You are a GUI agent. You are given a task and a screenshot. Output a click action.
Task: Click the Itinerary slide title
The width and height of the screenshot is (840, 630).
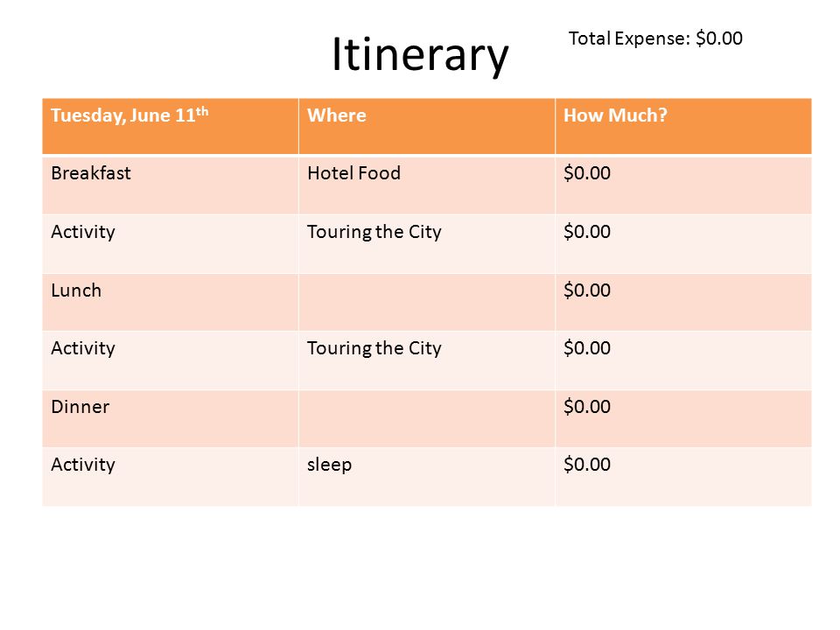click(x=420, y=54)
